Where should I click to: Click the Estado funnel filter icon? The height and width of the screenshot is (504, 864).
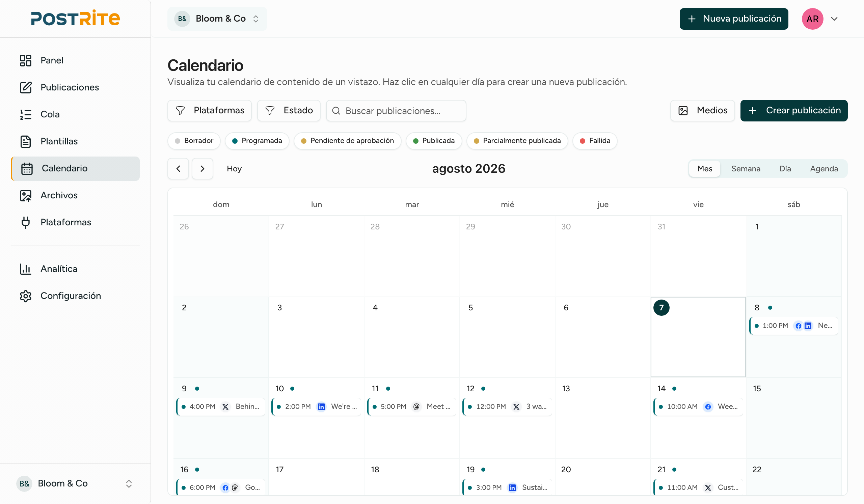click(x=270, y=111)
